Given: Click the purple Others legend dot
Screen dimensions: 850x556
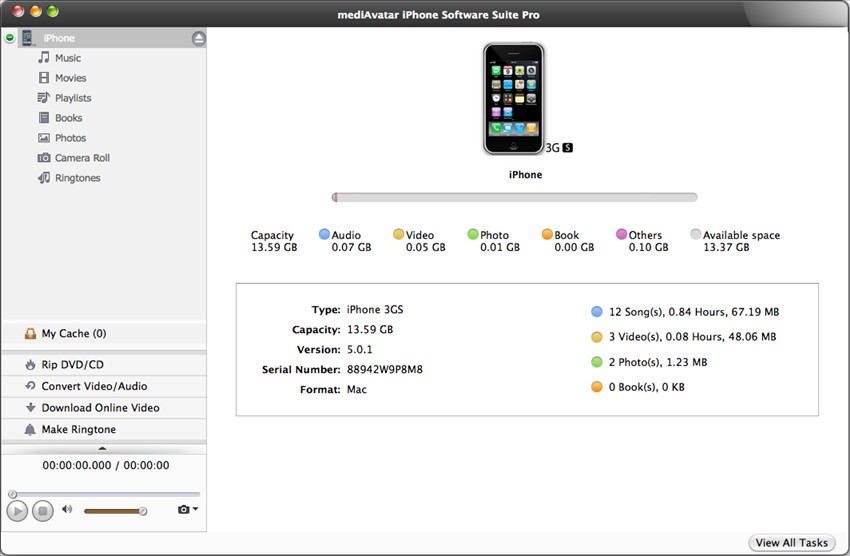Looking at the screenshot, I should pos(621,234).
